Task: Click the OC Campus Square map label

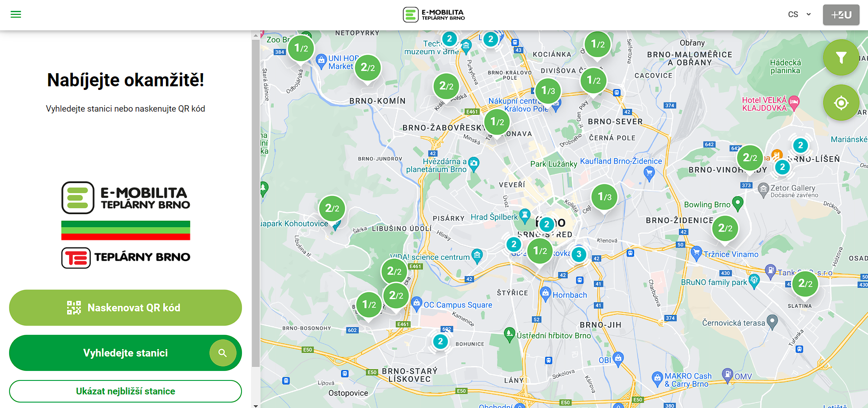Action: pyautogui.click(x=457, y=305)
